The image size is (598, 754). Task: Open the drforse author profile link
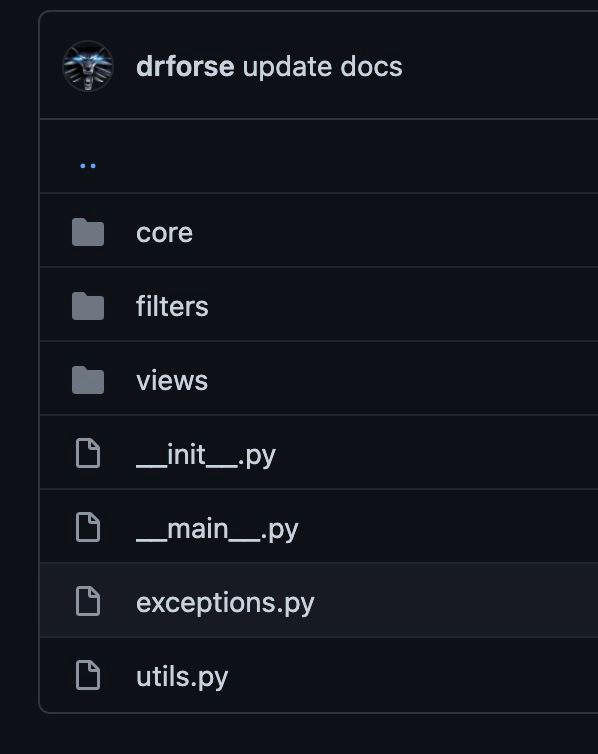click(x=185, y=66)
